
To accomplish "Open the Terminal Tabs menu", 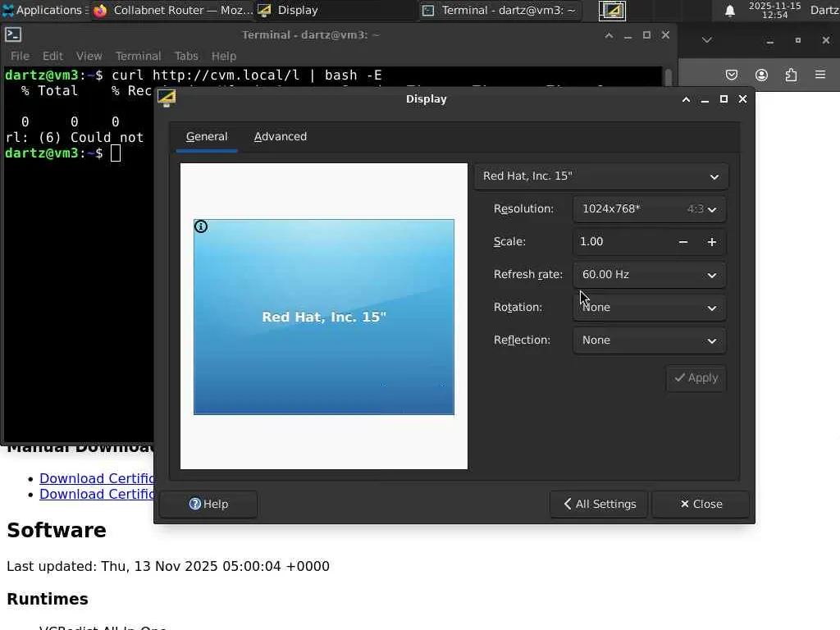I will (186, 57).
